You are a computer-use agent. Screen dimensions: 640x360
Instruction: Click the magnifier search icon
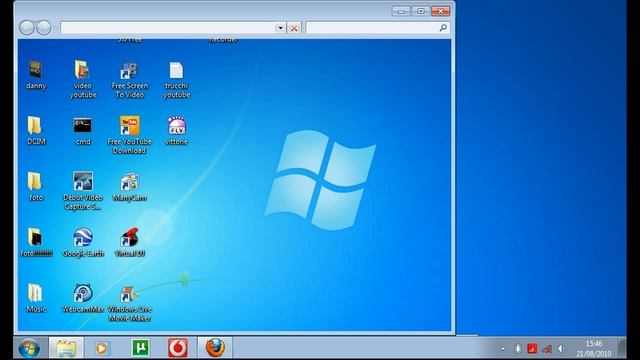click(443, 28)
